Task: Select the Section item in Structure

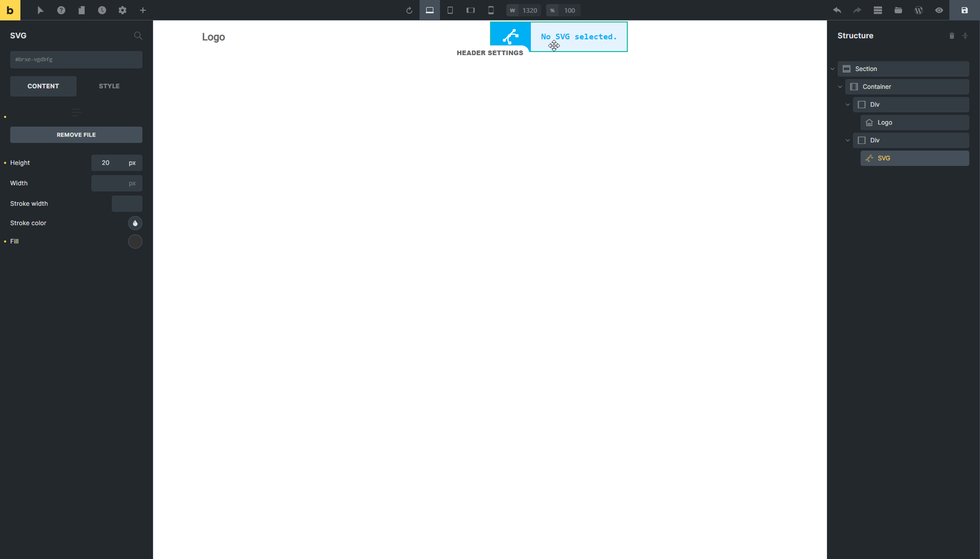Action: pyautogui.click(x=903, y=69)
